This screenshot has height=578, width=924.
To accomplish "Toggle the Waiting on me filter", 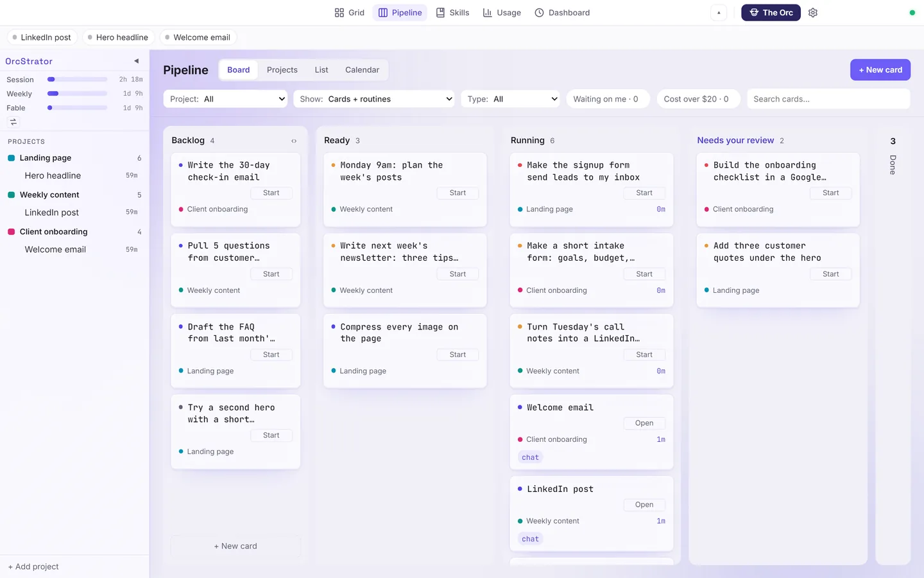I will [607, 99].
